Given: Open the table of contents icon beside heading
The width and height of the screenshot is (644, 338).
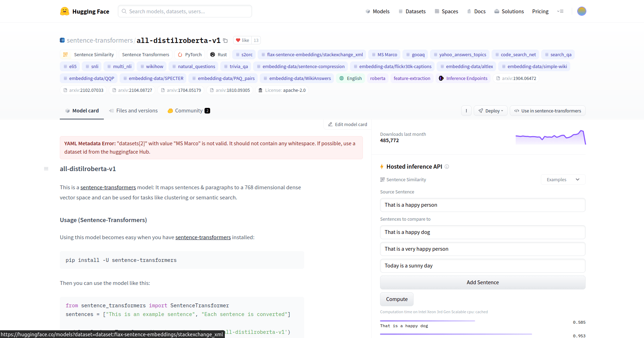Looking at the screenshot, I should pyautogui.click(x=46, y=169).
